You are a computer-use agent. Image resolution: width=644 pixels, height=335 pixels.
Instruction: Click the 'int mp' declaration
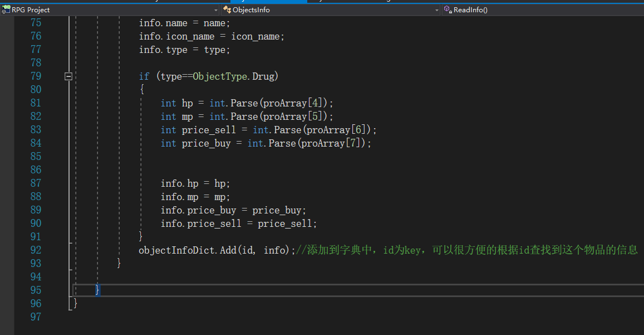tap(176, 116)
